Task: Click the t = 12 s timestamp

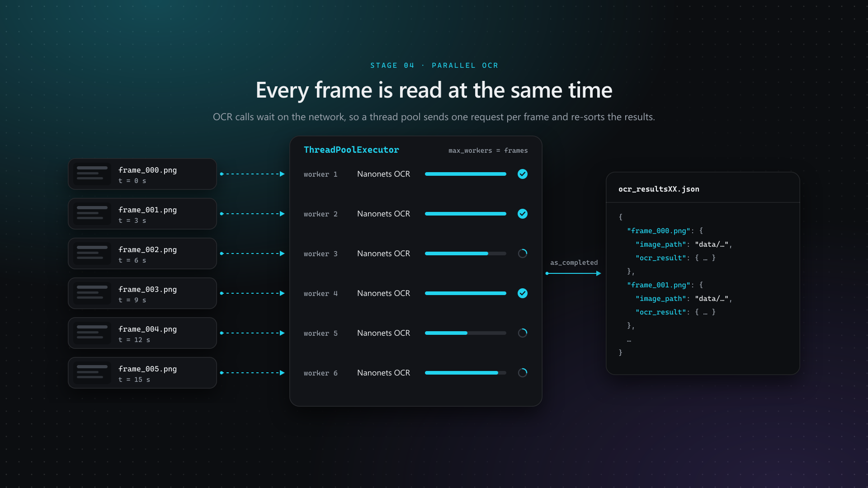Action: tap(134, 340)
